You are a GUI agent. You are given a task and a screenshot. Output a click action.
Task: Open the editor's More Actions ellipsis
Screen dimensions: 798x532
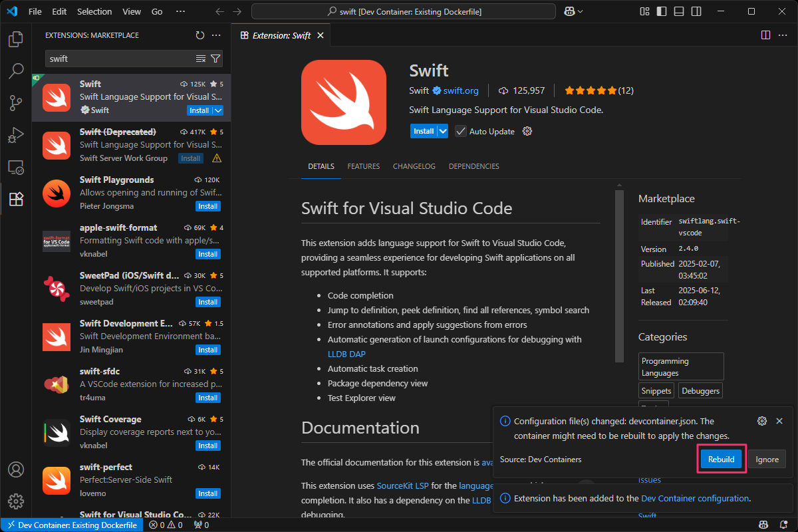[783, 35]
